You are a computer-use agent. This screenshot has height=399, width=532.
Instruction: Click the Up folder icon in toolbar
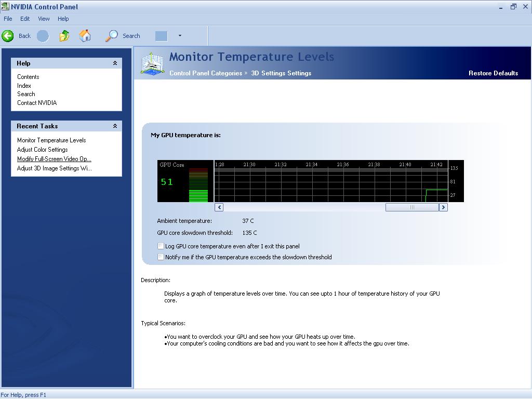(64, 36)
